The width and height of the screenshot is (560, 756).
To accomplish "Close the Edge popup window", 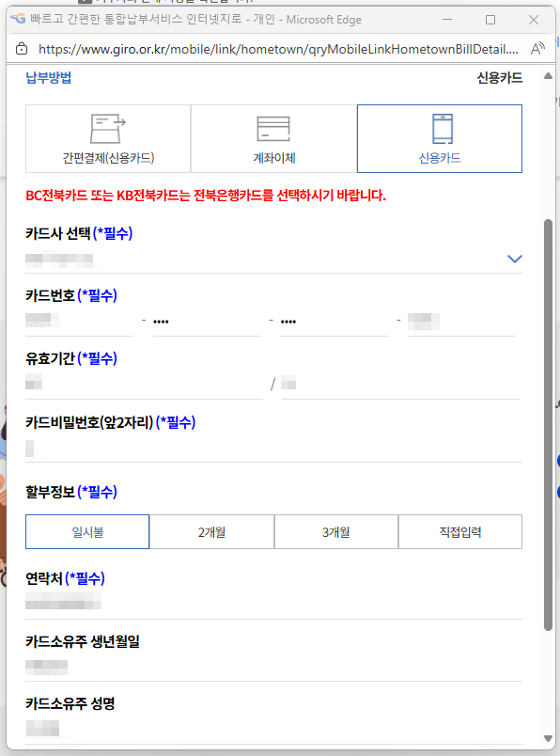I will (534, 20).
